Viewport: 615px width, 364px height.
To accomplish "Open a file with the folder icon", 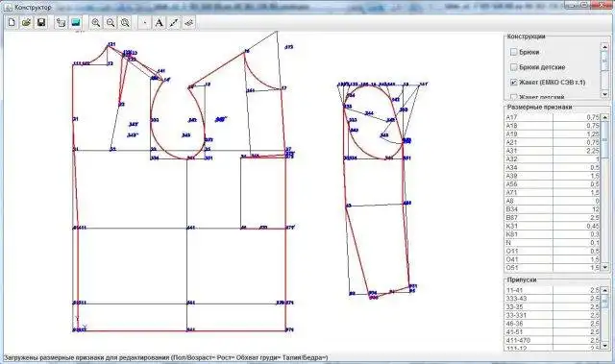I will coord(26,22).
